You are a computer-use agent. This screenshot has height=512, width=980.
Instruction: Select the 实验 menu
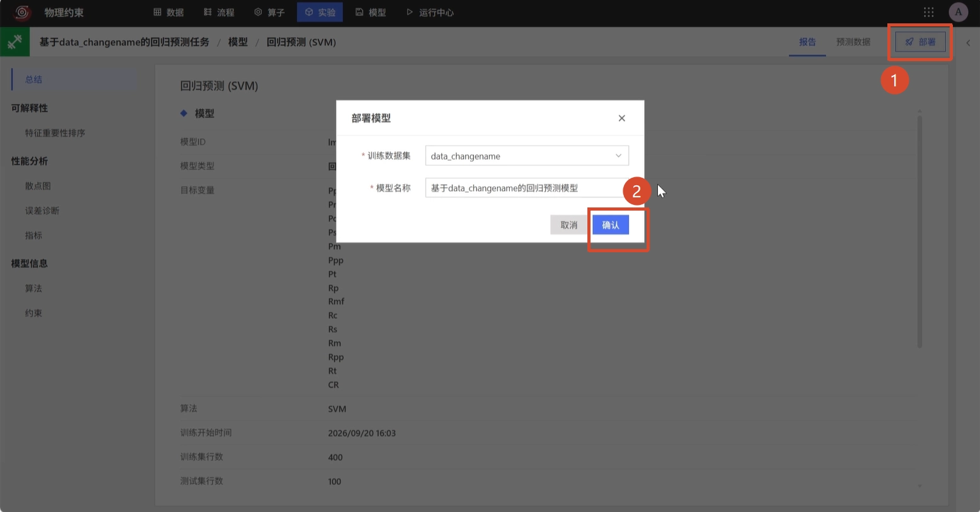[320, 12]
